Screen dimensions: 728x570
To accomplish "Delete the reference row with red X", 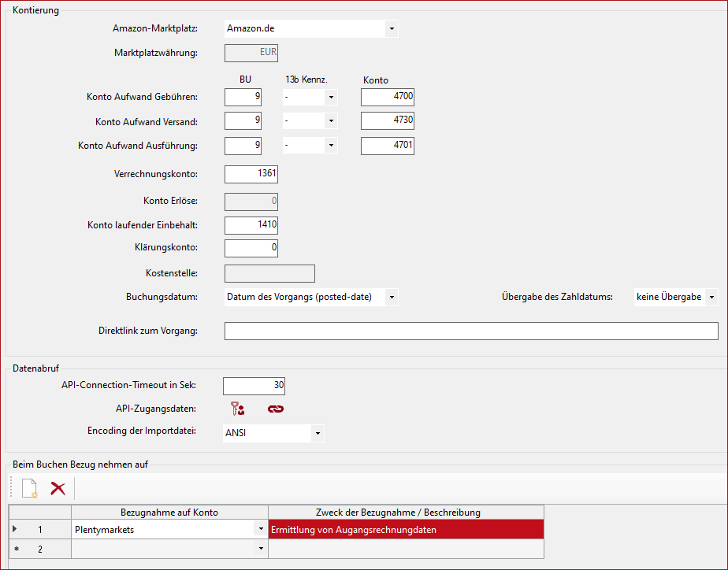I will coord(58,488).
